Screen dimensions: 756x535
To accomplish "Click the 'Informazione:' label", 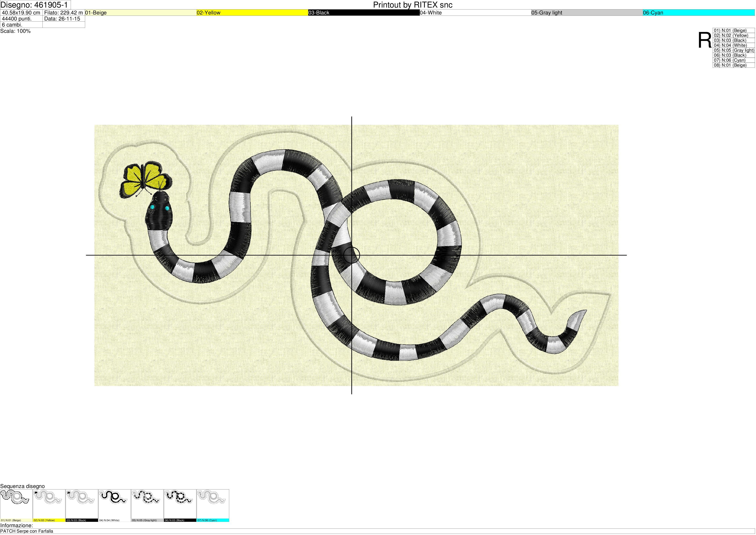I will point(17,526).
